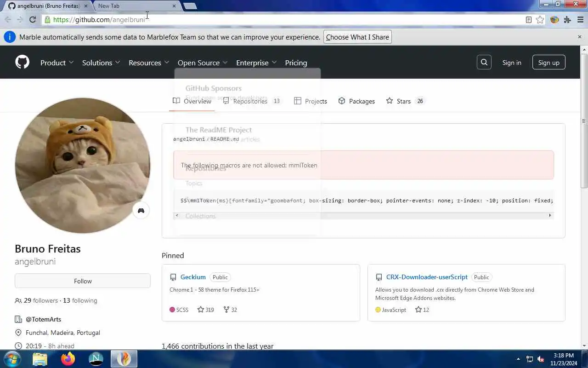Toggle reader view icon in address bar
This screenshot has height=368, width=588.
[x=529, y=20]
